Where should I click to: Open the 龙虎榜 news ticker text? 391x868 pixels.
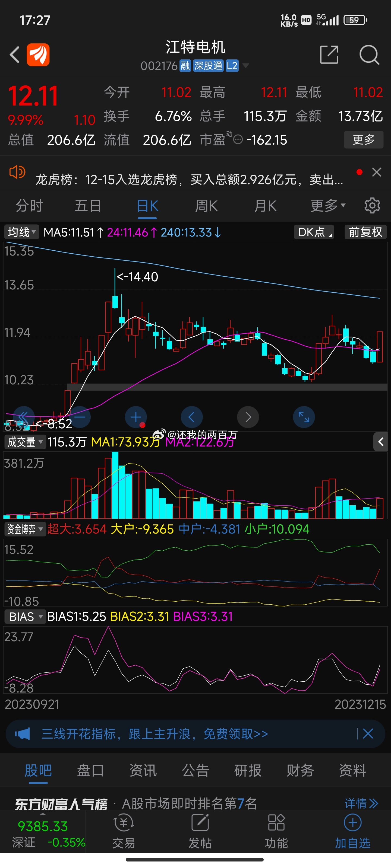coord(189,179)
